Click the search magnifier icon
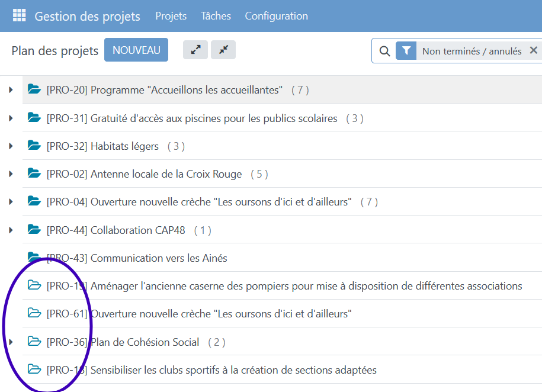Screen dimensions: 542x392 pos(384,52)
